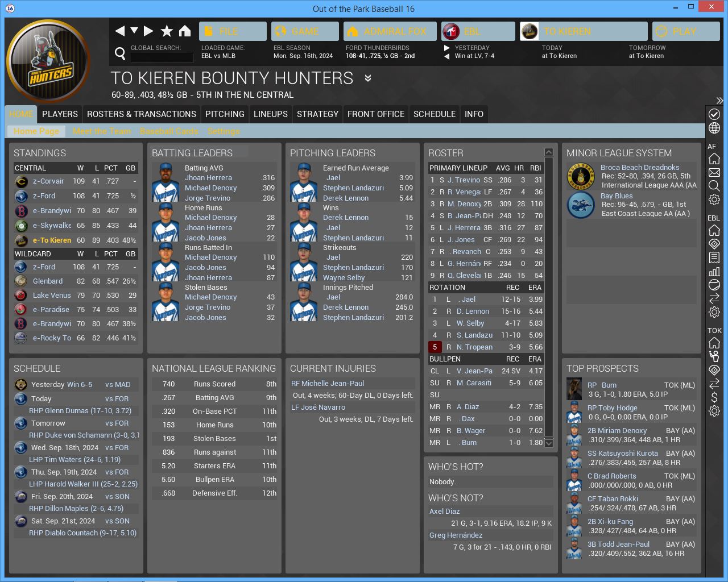Collapse the right sidebar with double arrow

[719, 101]
